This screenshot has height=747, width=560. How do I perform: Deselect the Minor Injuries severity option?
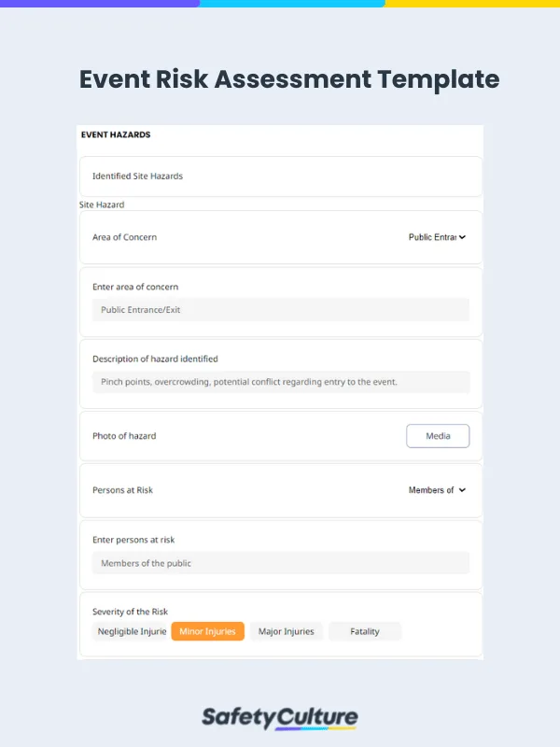(x=207, y=631)
